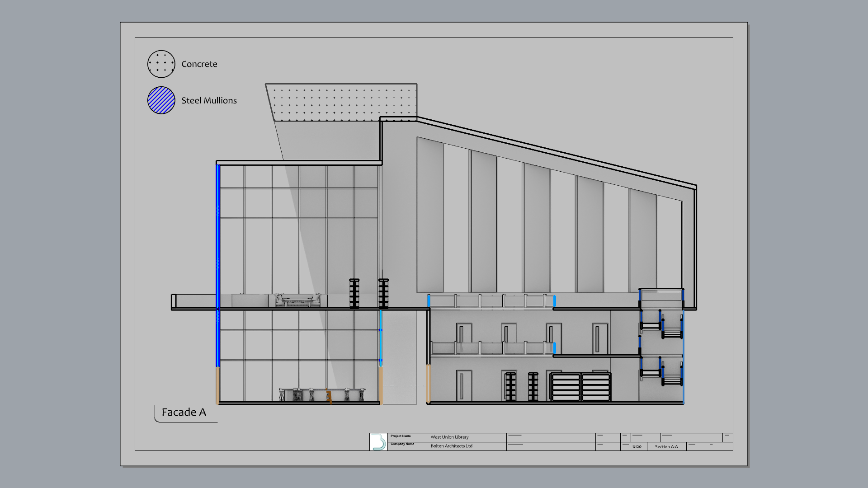Click the 'Facade A' drawing title

184,412
